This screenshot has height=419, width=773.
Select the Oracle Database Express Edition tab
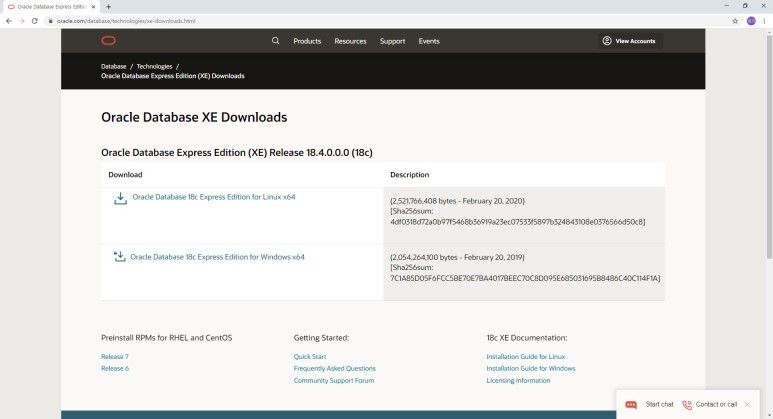50,7
